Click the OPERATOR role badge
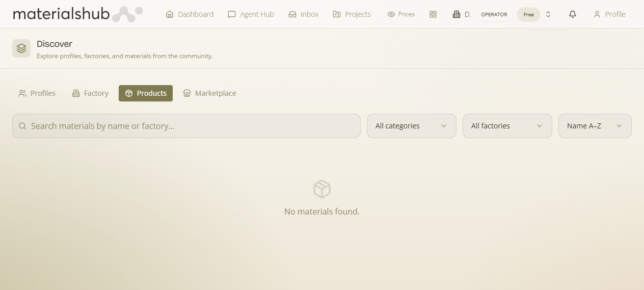This screenshot has height=290, width=644. [x=494, y=14]
